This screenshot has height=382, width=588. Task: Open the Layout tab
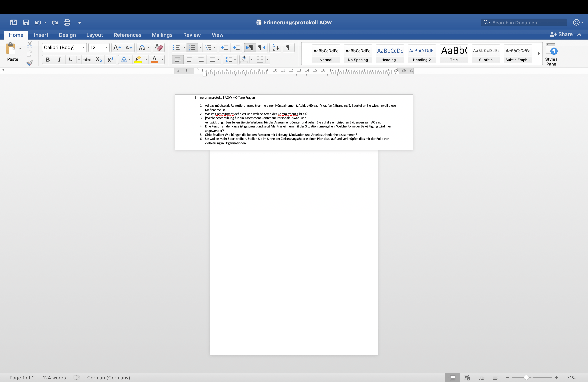(94, 35)
